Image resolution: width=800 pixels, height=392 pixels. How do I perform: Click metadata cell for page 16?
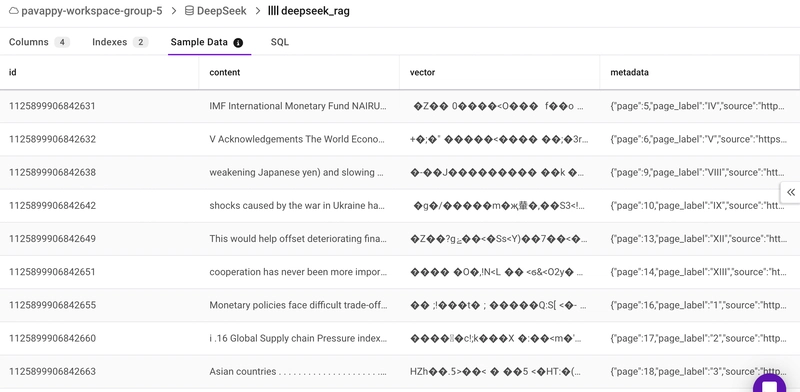pyautogui.click(x=699, y=305)
